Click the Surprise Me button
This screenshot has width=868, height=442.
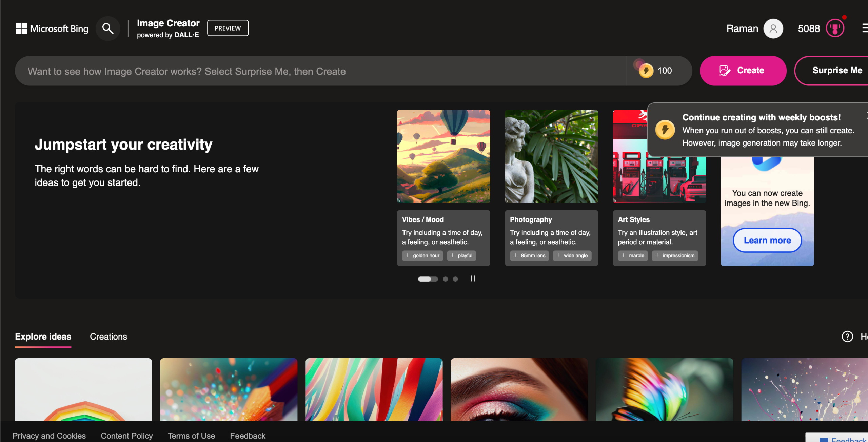(837, 71)
